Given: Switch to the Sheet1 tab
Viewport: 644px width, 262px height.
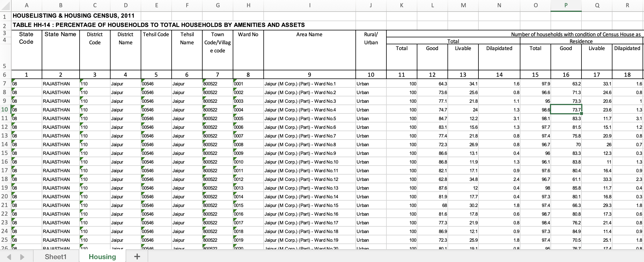Looking at the screenshot, I should pos(56,257).
